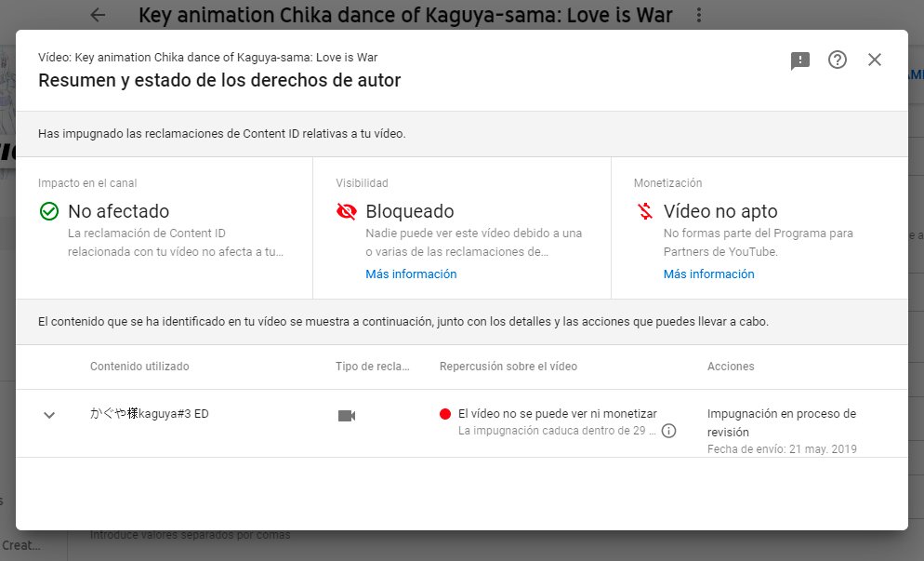924x561 pixels.
Task: Click the 'Acciones' column header
Action: [731, 366]
